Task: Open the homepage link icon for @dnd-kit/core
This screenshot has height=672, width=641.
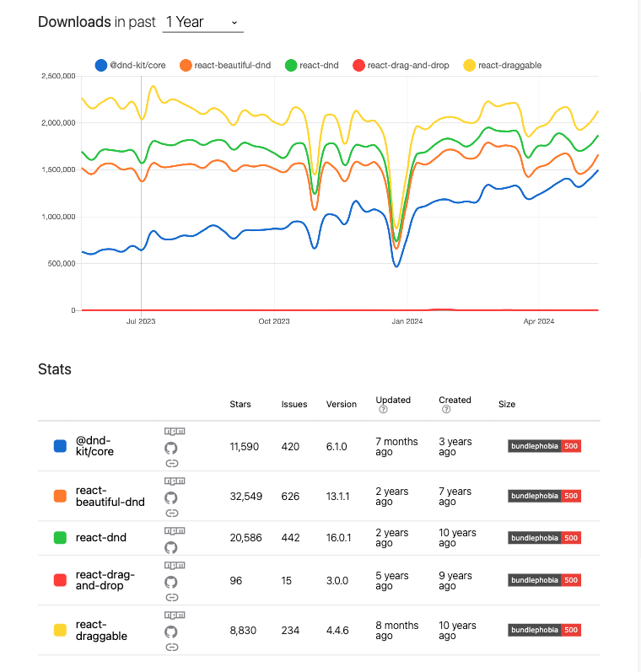Action: tap(171, 463)
